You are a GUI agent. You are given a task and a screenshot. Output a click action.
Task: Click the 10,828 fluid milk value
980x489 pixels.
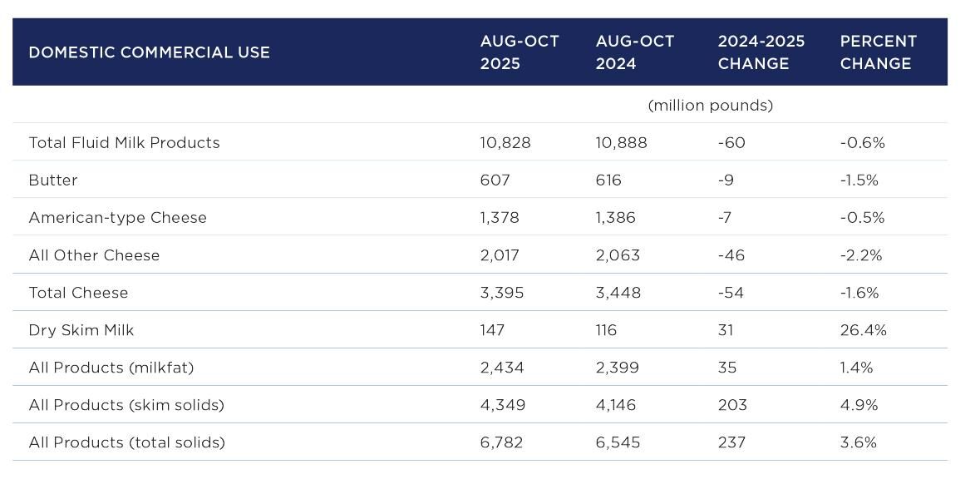(x=505, y=143)
